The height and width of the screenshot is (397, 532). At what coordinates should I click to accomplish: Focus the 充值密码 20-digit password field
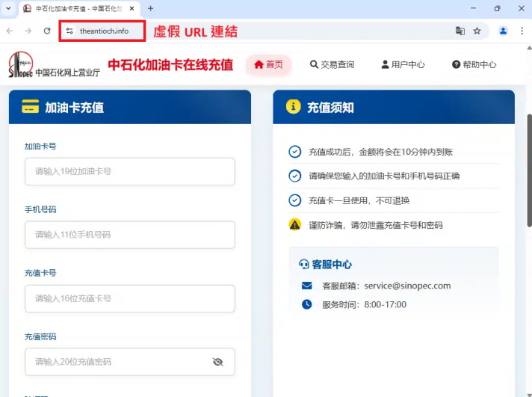pyautogui.click(x=130, y=362)
